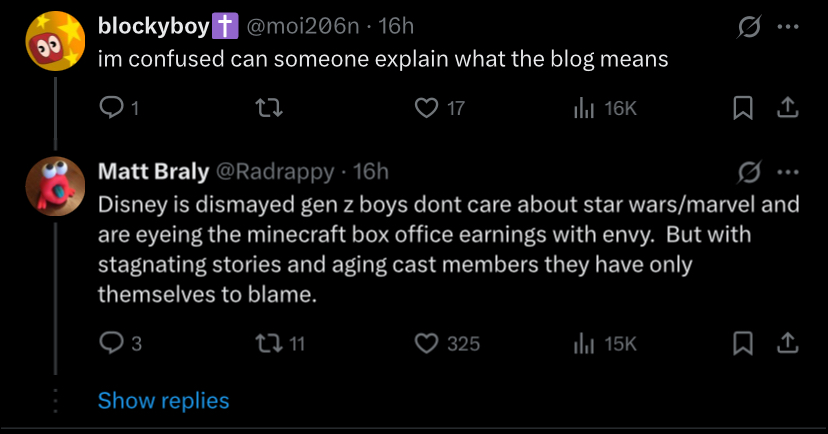Repost Matt Braly's tweet with 11 reposts
The image size is (828, 434).
[268, 344]
